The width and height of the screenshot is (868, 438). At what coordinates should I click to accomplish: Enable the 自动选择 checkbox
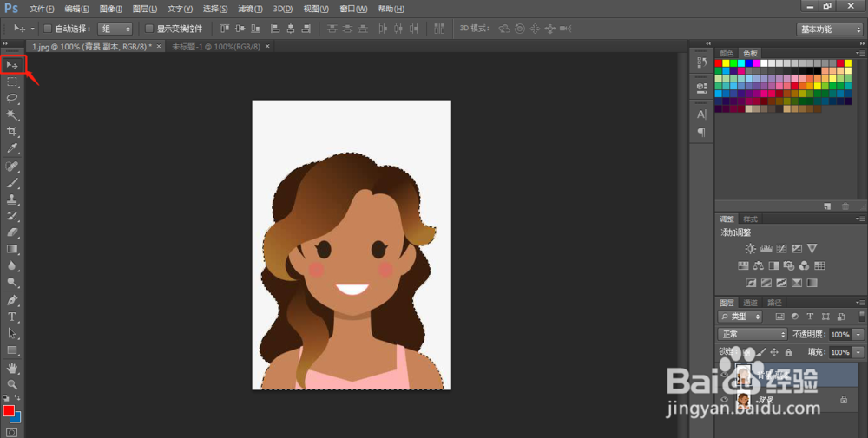point(48,29)
